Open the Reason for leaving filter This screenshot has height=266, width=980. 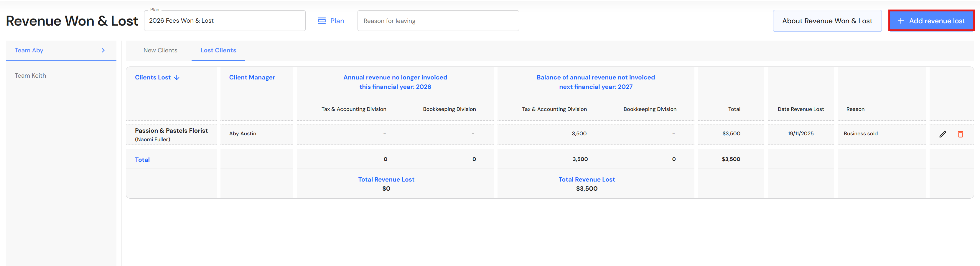[x=437, y=21]
